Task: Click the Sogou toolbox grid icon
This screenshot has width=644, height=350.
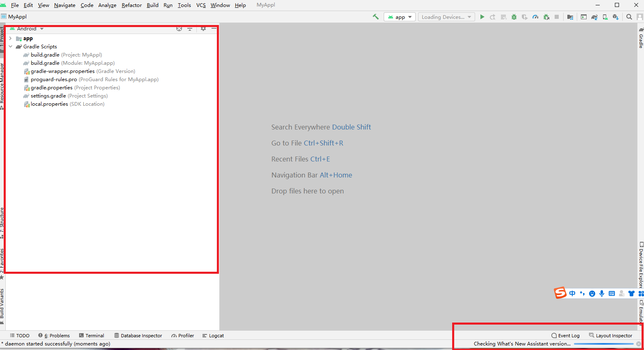Action: [x=641, y=293]
